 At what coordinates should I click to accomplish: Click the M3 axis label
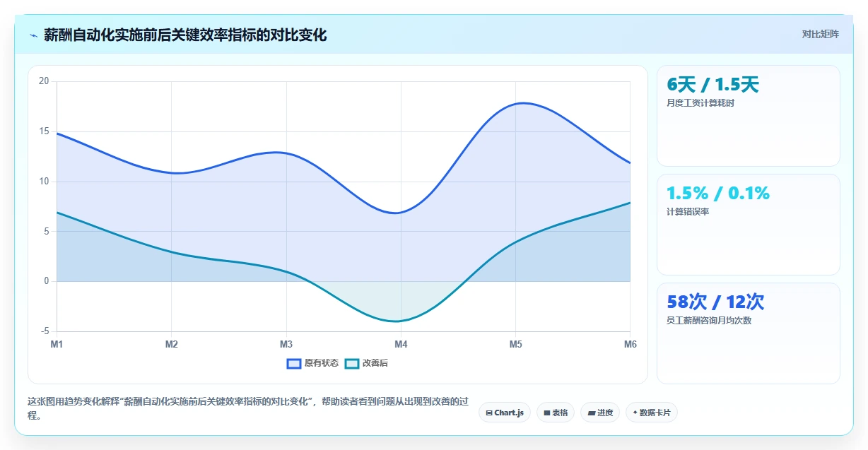click(286, 345)
